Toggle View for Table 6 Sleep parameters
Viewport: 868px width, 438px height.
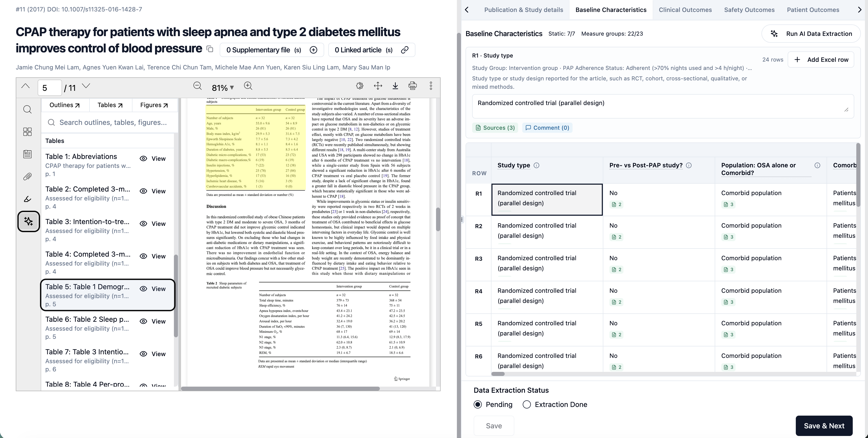coord(153,321)
